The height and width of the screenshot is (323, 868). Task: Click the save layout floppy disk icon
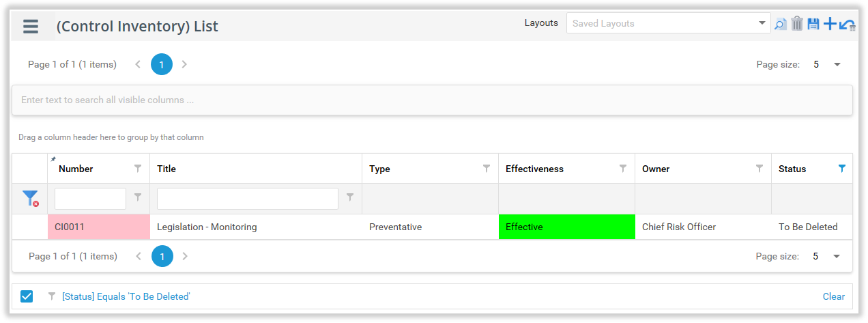813,24
